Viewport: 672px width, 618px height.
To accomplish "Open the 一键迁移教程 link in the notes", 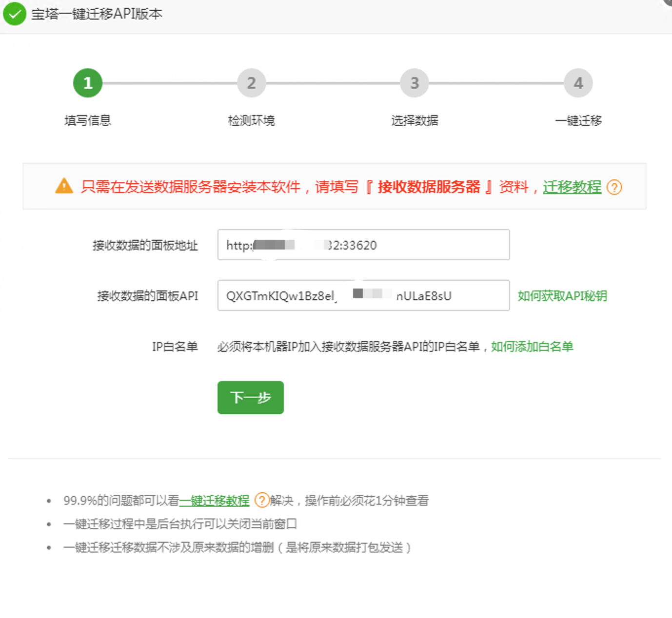I will 215,501.
